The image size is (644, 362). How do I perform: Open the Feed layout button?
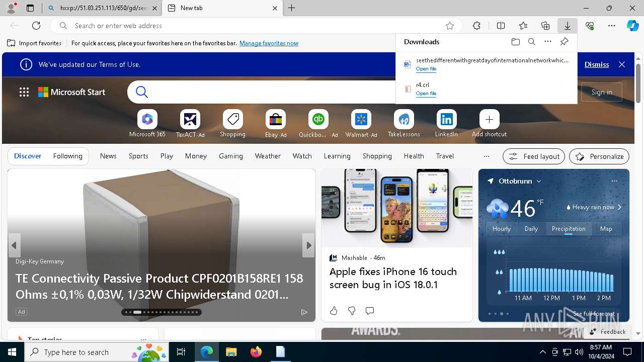pos(534,156)
